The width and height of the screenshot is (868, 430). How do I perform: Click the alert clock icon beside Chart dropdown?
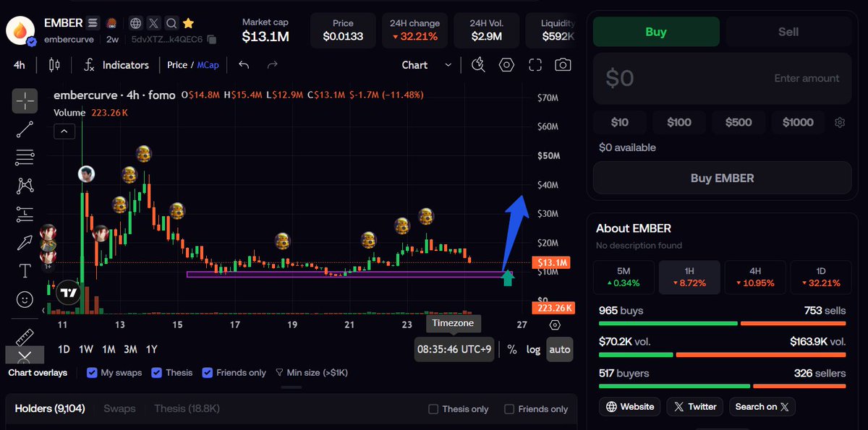click(x=478, y=65)
